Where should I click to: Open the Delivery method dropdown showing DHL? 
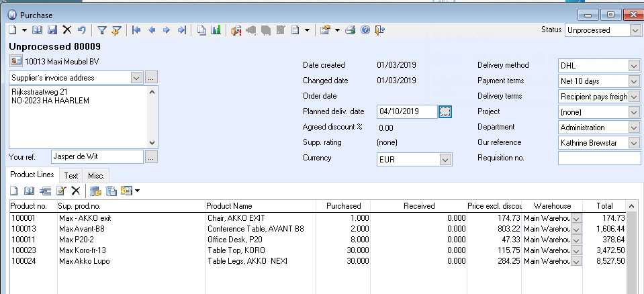(634, 66)
